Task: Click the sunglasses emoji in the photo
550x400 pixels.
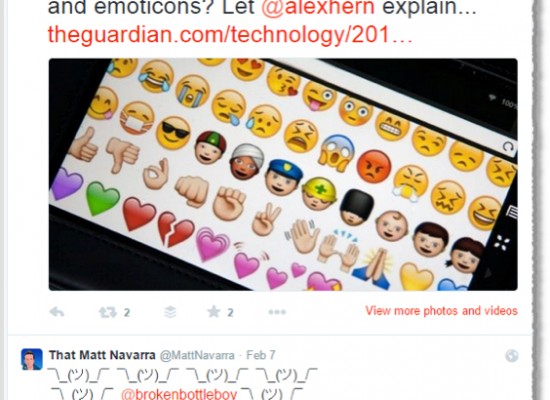Action: click(x=173, y=133)
